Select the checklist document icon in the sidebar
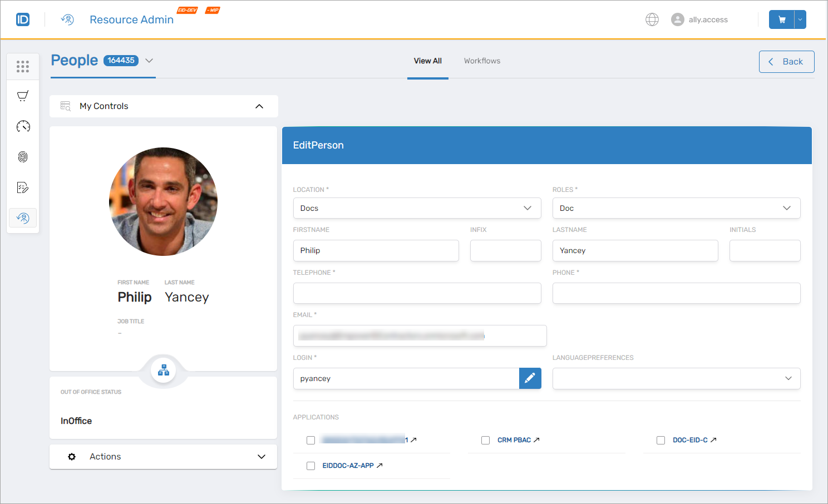 click(x=23, y=187)
